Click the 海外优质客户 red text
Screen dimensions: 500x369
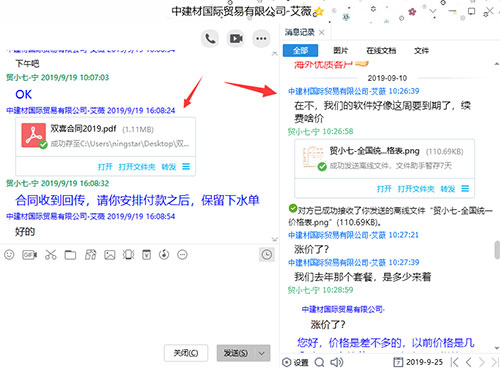pos(323,64)
